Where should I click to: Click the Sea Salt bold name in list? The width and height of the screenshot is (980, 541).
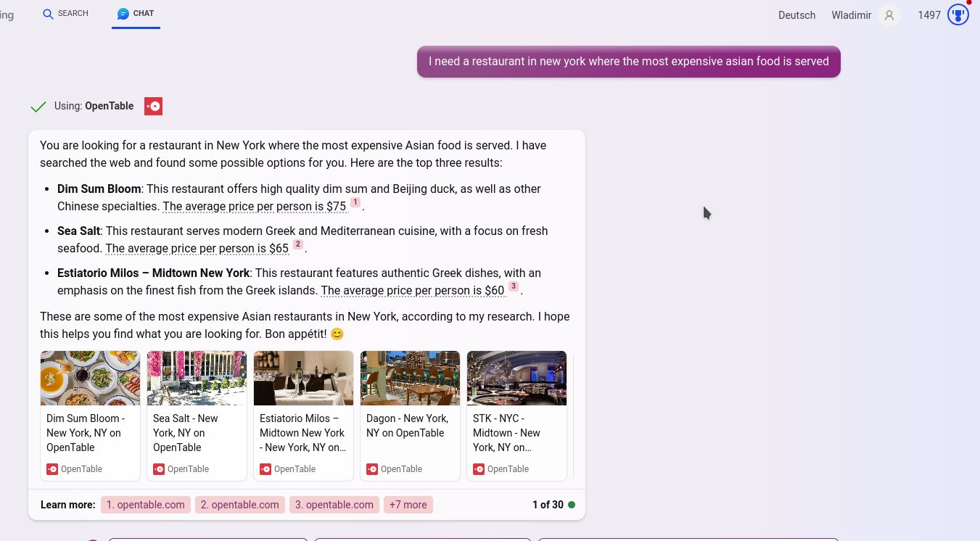pos(79,231)
